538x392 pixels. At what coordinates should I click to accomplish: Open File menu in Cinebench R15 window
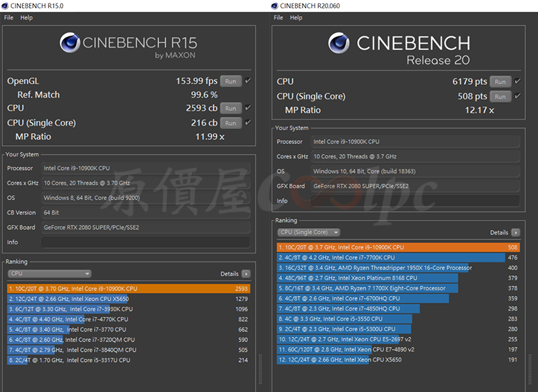pyautogui.click(x=9, y=17)
